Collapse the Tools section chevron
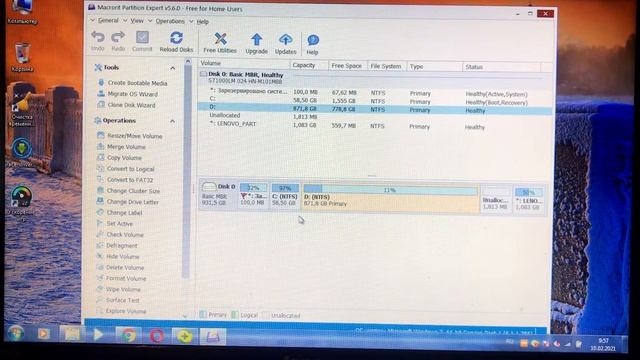The width and height of the screenshot is (640, 360). click(173, 68)
